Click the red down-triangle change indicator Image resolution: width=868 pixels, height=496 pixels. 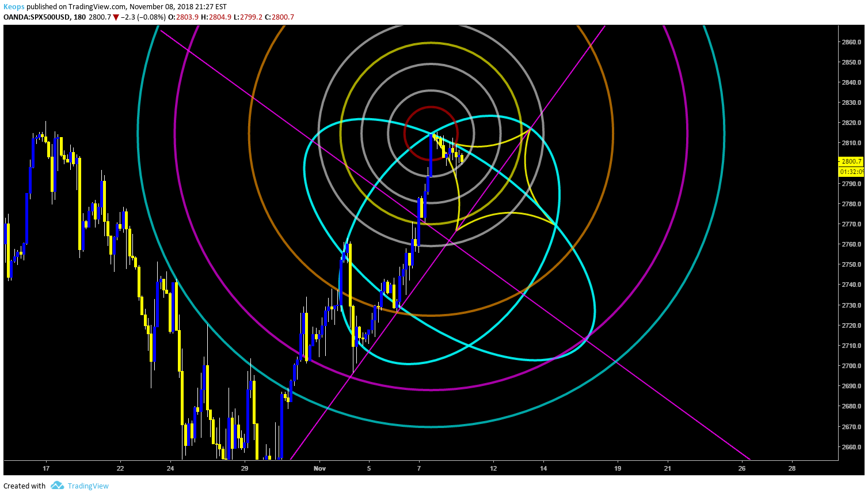(116, 17)
